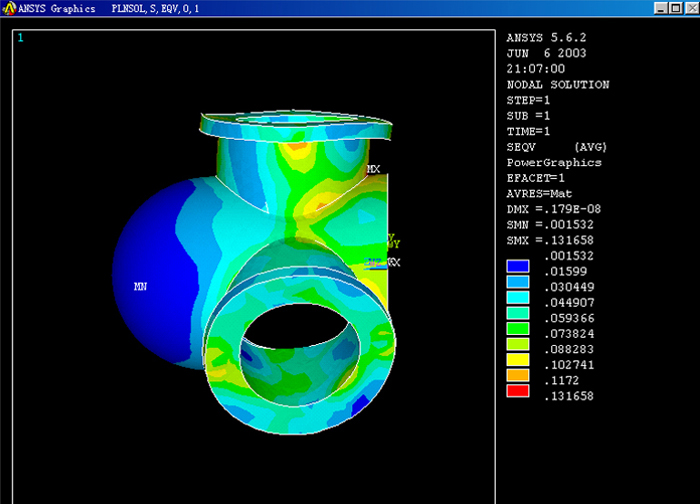The height and width of the screenshot is (504, 700).
Task: Click the legend value .102741
Action: tap(569, 365)
